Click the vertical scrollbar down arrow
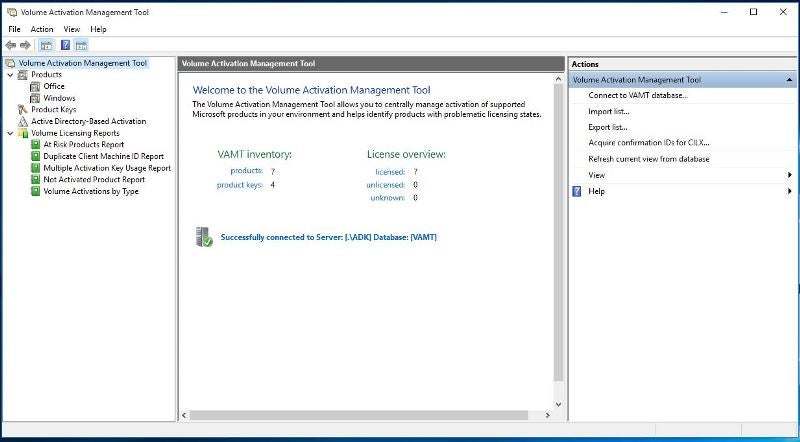This screenshot has height=442, width=800. [x=558, y=404]
